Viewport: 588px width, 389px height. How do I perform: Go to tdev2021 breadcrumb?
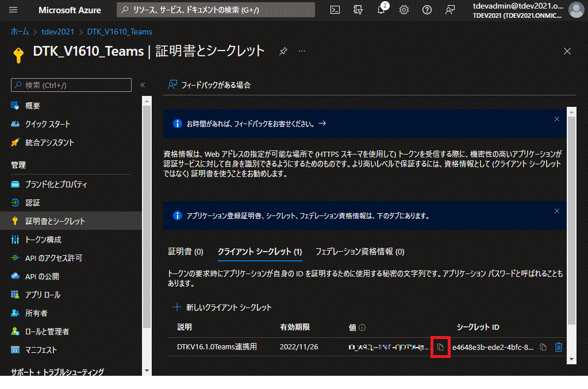pyautogui.click(x=57, y=32)
